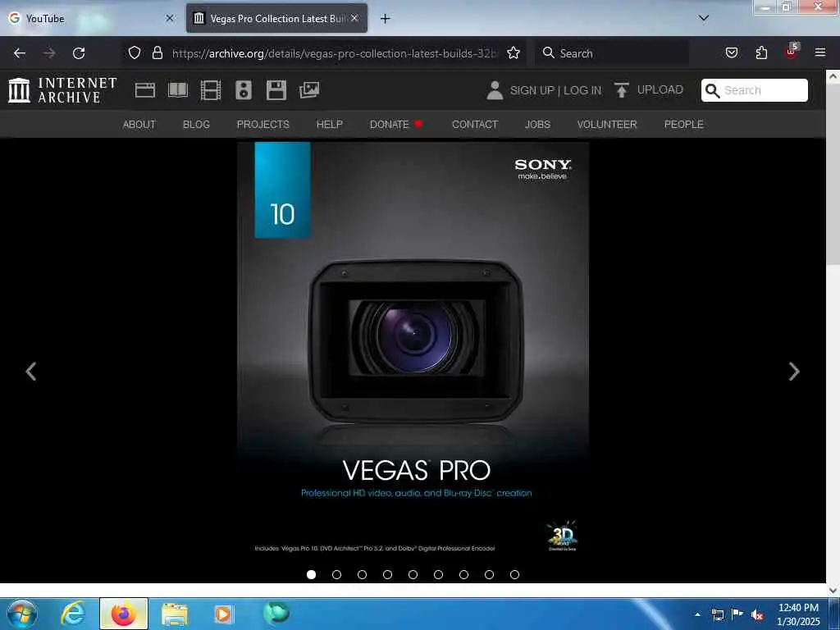Click the archive.org URL address bar
This screenshot has height=630, width=840.
point(335,53)
